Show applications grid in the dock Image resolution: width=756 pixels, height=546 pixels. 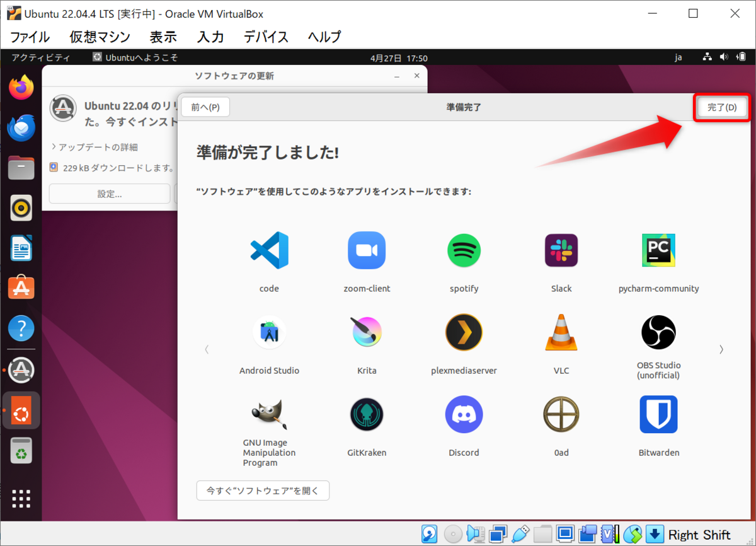(x=21, y=498)
